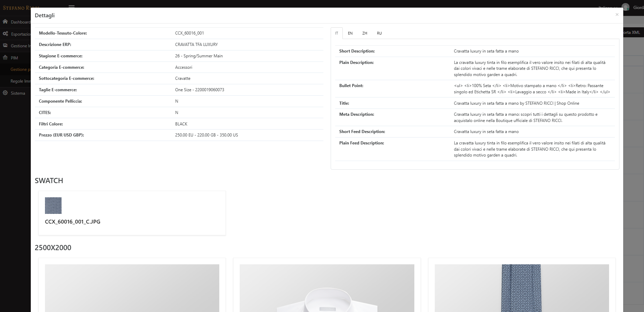Image resolution: width=644 pixels, height=312 pixels.
Task: Click the Descrizione ERP label
Action: (55, 45)
